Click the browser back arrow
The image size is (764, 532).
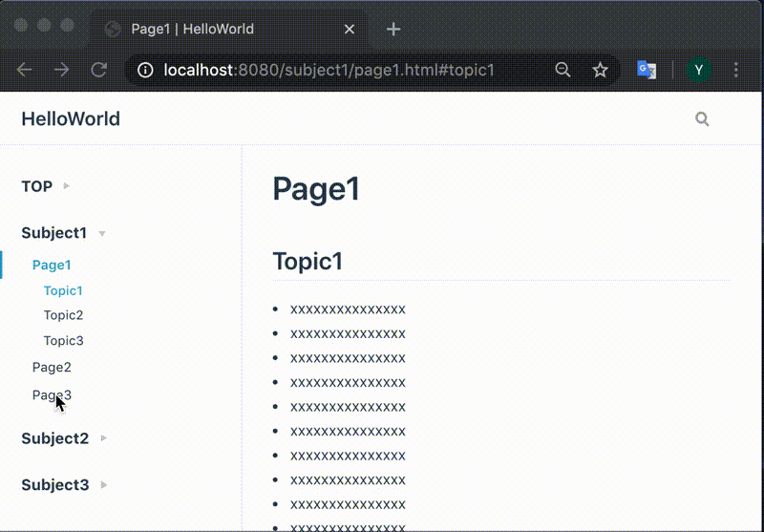click(25, 70)
